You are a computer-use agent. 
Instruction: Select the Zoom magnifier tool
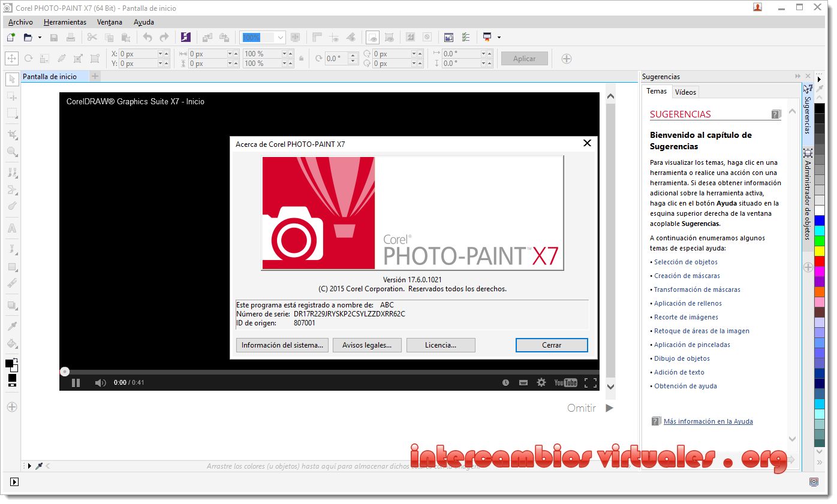[x=12, y=152]
